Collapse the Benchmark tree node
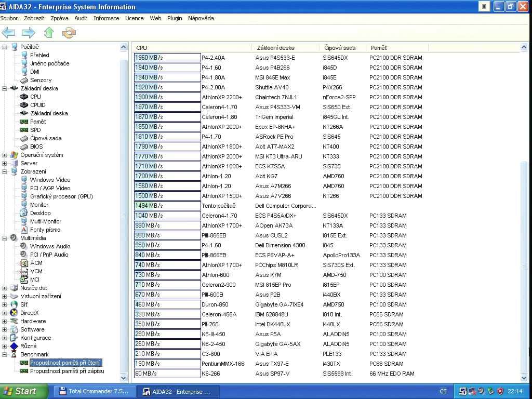 point(4,354)
